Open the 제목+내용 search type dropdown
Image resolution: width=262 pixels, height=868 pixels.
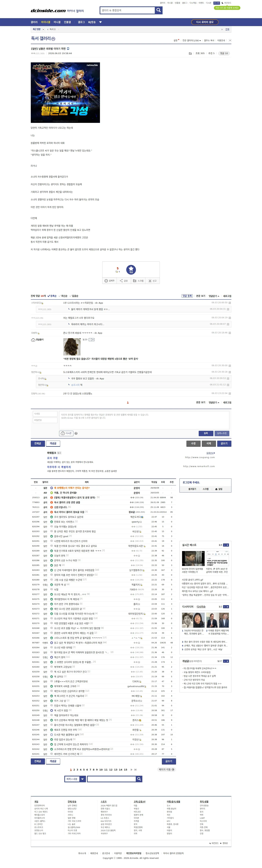[x=82, y=779]
